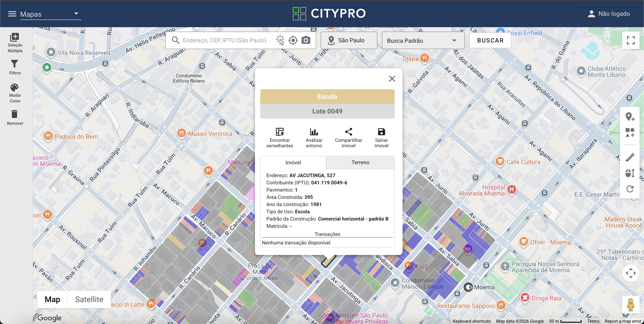
Task: Open the map camera pan control
Action: click(x=630, y=273)
